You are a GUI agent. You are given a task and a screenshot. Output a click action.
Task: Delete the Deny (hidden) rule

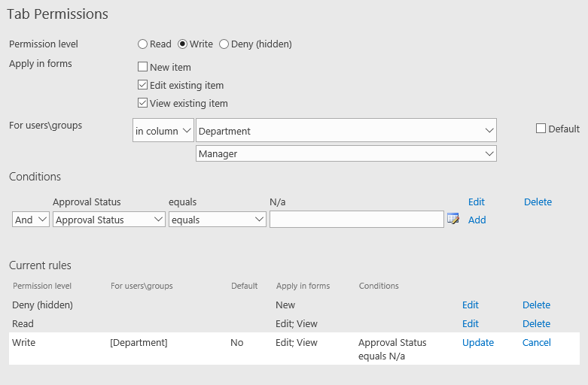[x=536, y=305]
